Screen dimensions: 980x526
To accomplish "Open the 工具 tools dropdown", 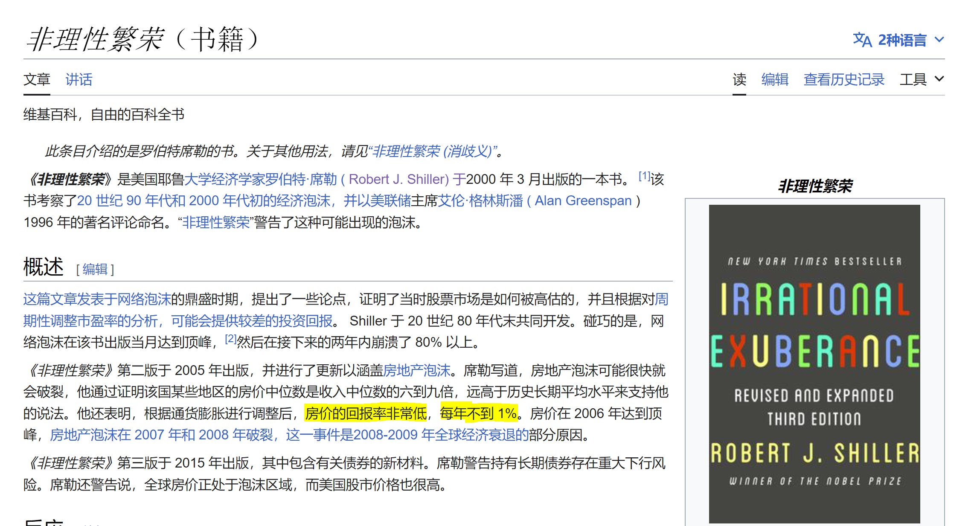I will click(x=922, y=79).
